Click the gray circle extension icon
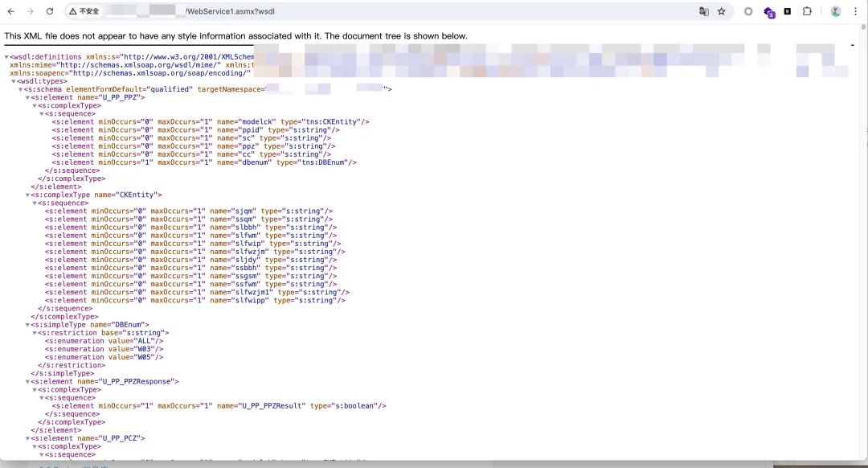 (748, 12)
